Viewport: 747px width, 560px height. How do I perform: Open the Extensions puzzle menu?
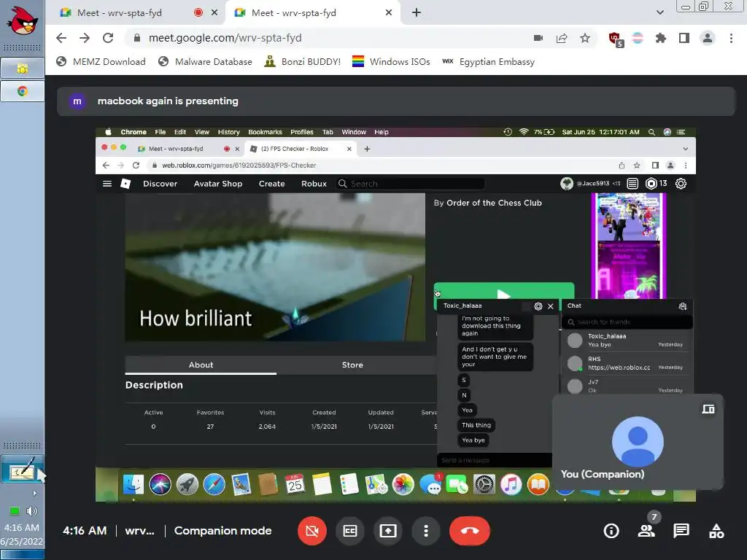pyautogui.click(x=661, y=38)
